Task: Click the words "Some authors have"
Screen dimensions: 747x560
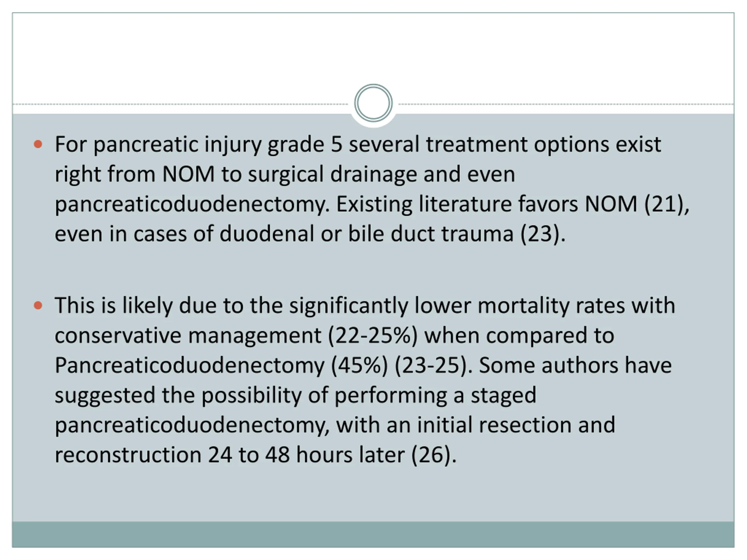Action: pyautogui.click(x=575, y=365)
